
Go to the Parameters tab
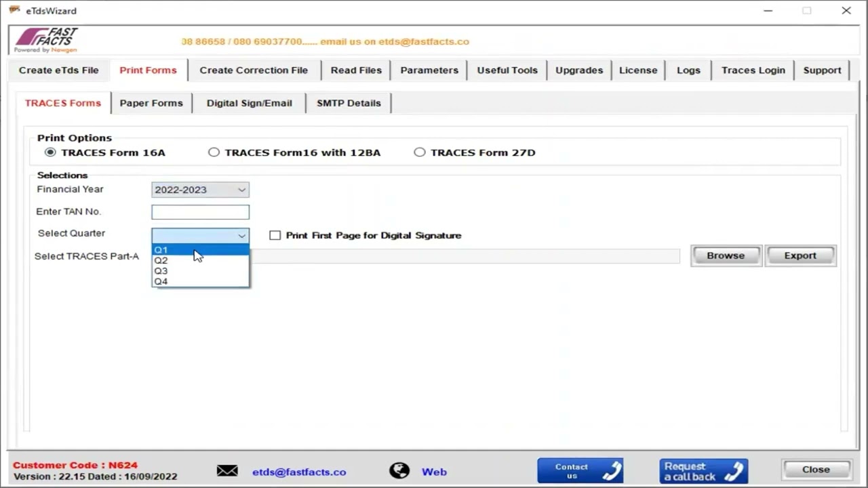tap(429, 70)
